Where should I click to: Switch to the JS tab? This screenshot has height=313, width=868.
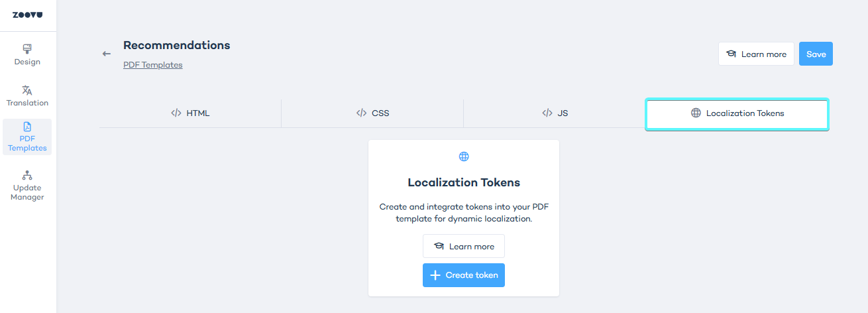(555, 113)
